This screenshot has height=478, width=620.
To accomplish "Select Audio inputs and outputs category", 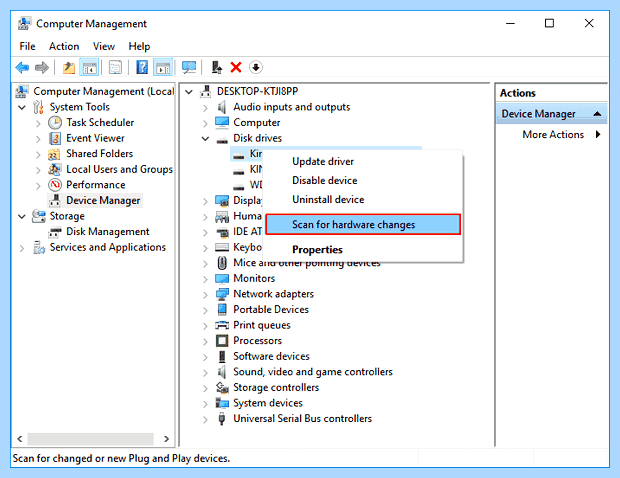I will [x=292, y=107].
